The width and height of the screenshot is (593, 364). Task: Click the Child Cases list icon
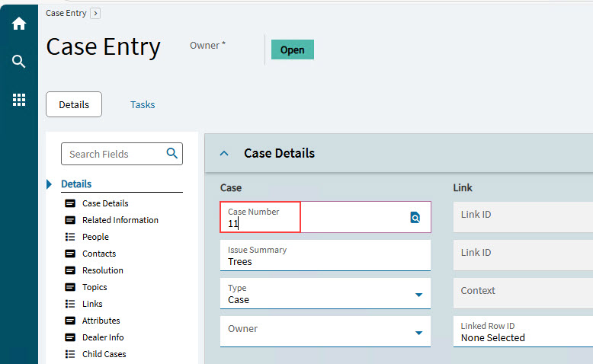[x=70, y=354]
